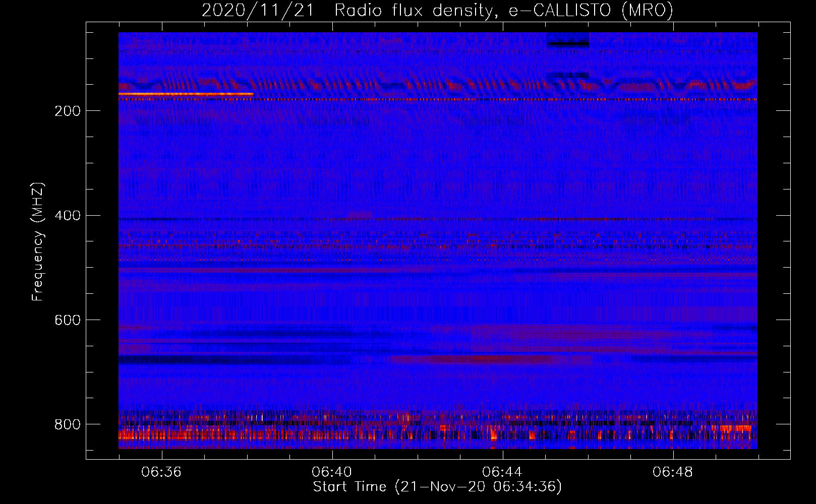Click the '06:44' time tick label
816x504 pixels.
point(502,472)
